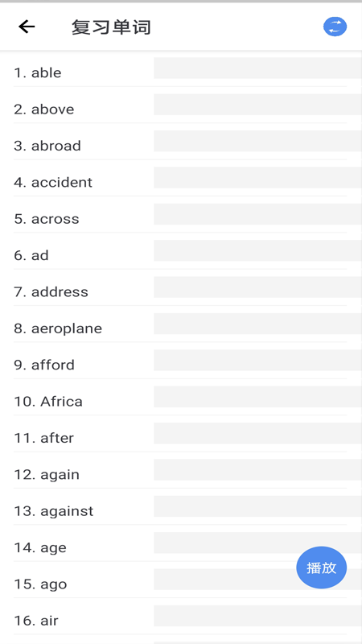Tap the 播放 play button
362x644 pixels.
pyautogui.click(x=321, y=568)
